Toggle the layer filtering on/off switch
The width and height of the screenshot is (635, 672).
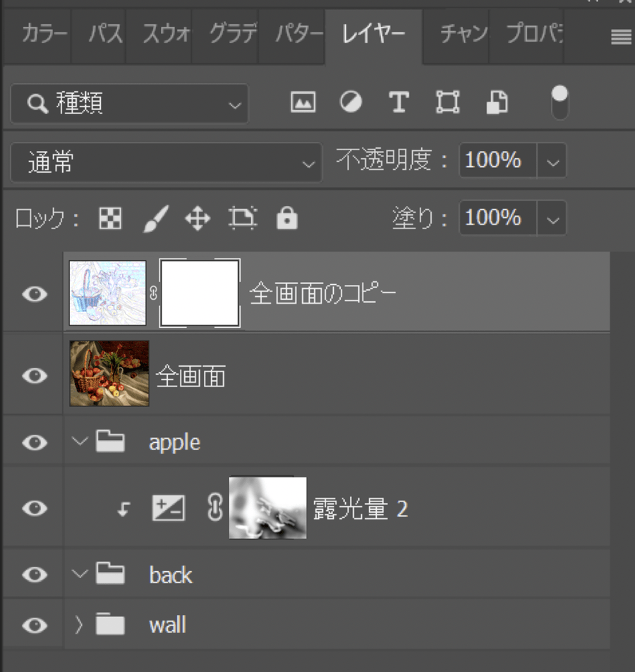560,102
